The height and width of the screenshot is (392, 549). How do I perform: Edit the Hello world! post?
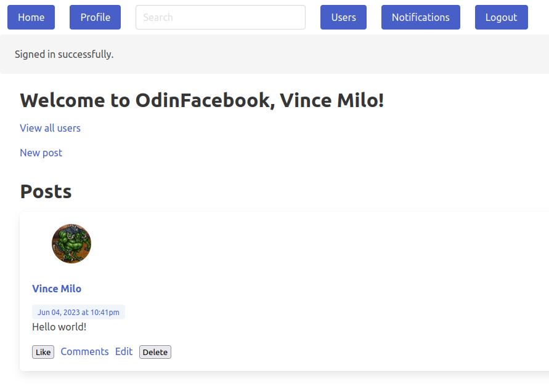[124, 351]
